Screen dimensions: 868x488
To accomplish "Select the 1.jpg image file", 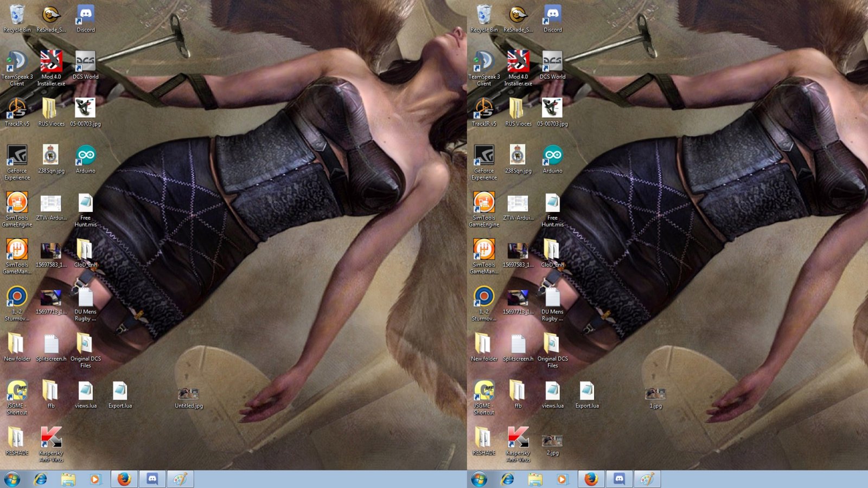I will [x=655, y=397].
